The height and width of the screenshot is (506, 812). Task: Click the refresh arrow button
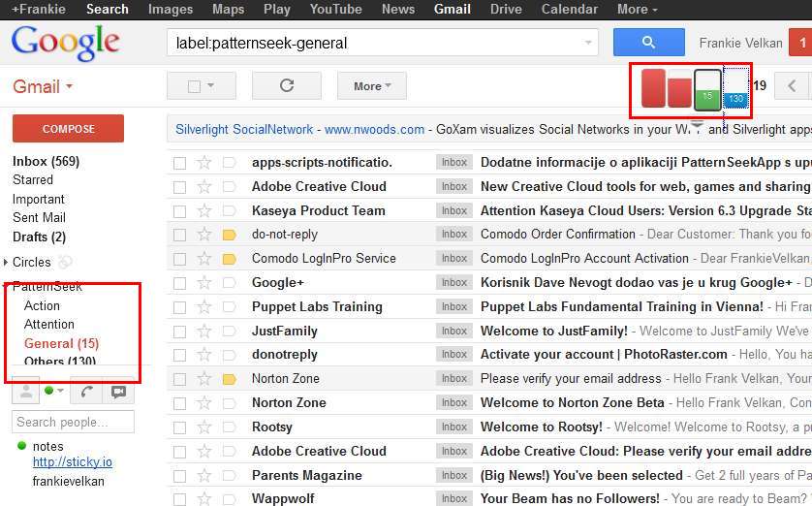pos(287,85)
